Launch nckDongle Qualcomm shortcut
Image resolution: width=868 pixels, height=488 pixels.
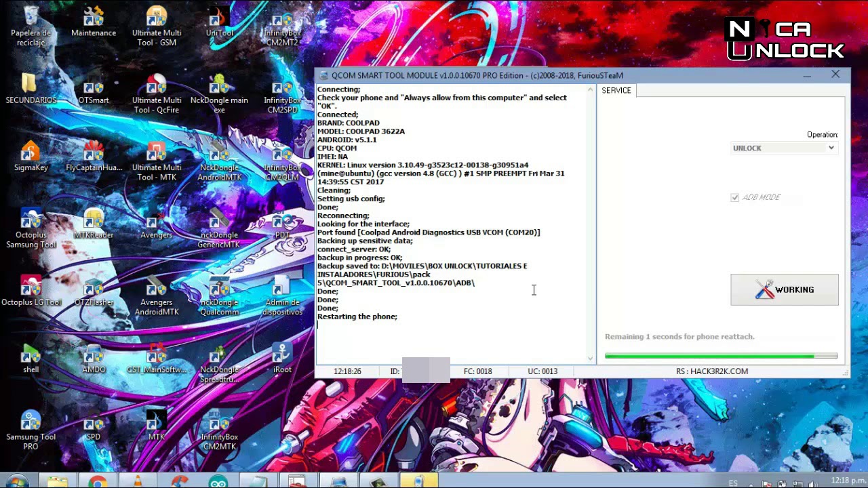(219, 295)
